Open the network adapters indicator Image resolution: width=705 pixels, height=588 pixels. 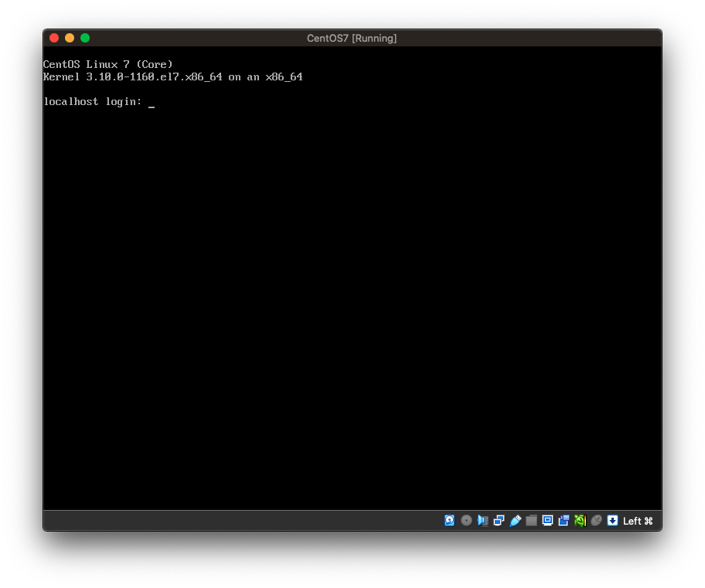(x=499, y=521)
